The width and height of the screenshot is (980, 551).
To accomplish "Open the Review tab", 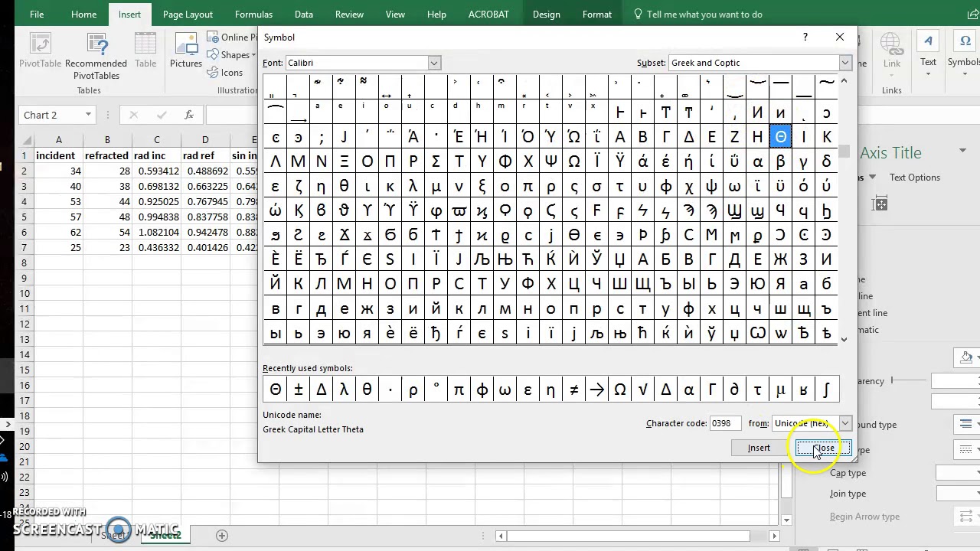I will coord(349,15).
